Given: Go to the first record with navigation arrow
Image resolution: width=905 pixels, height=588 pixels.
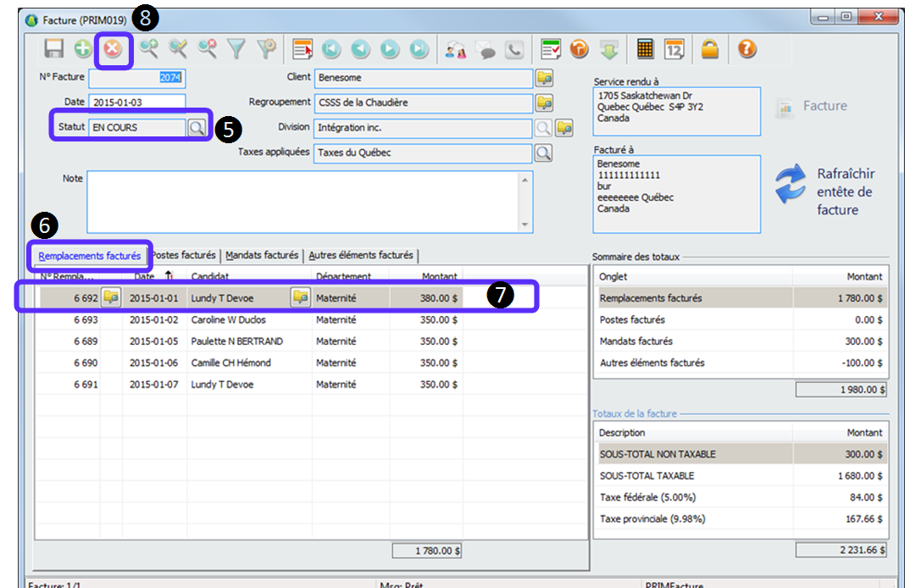Looking at the screenshot, I should point(331,49).
